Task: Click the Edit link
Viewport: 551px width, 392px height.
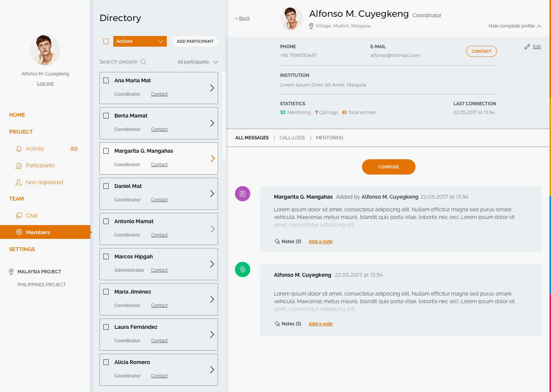Action: 537,47
